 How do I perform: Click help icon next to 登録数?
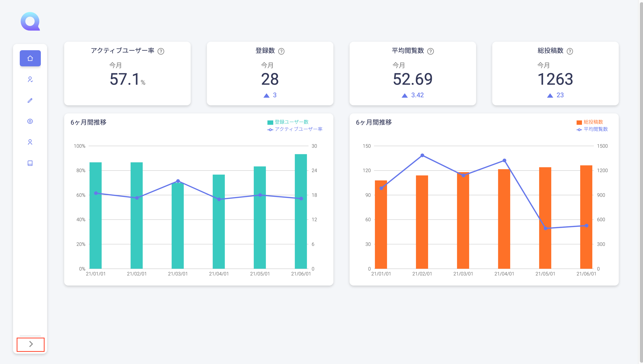pos(281,51)
